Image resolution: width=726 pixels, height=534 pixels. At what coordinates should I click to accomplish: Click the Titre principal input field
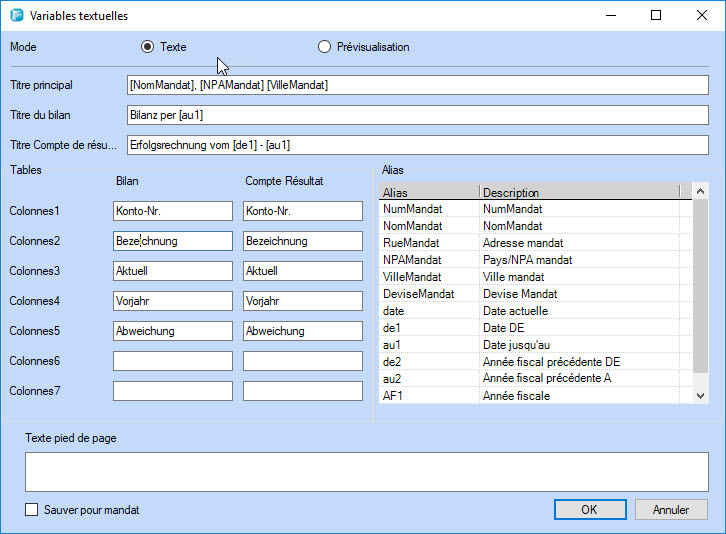pyautogui.click(x=417, y=85)
